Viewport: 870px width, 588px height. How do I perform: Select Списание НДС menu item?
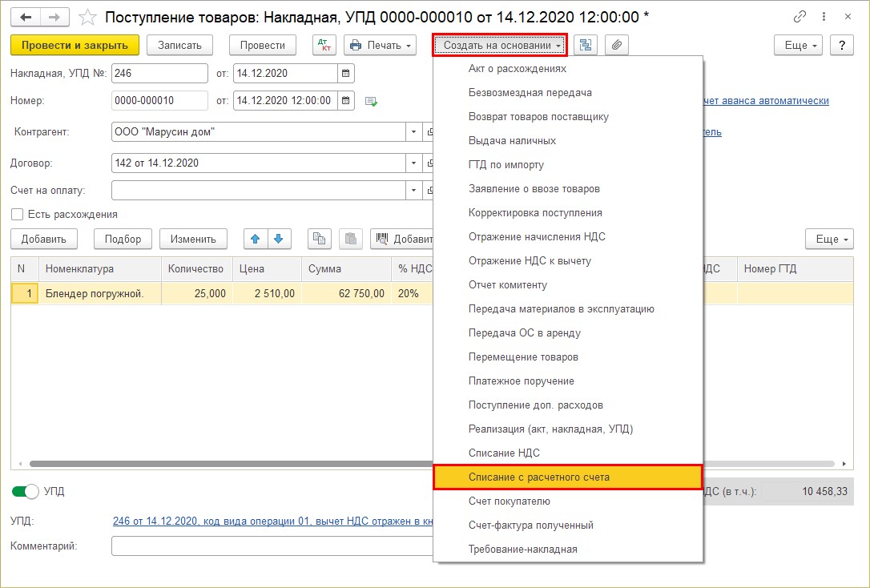tap(568, 453)
